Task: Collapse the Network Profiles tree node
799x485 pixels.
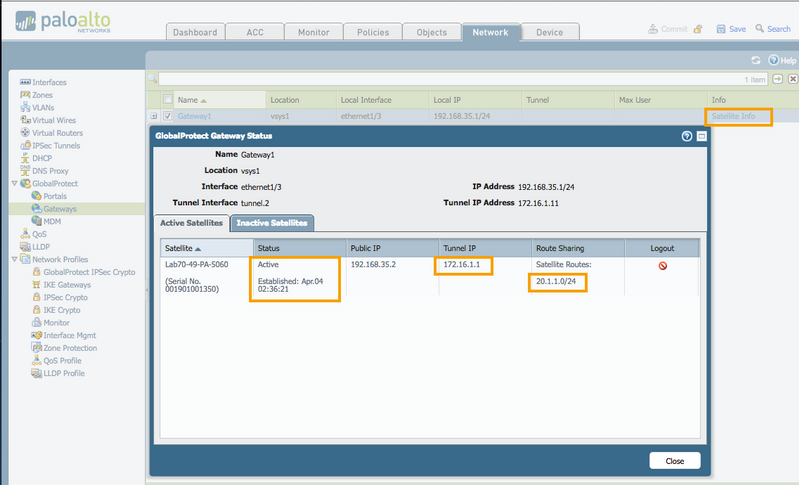Action: (x=13, y=259)
